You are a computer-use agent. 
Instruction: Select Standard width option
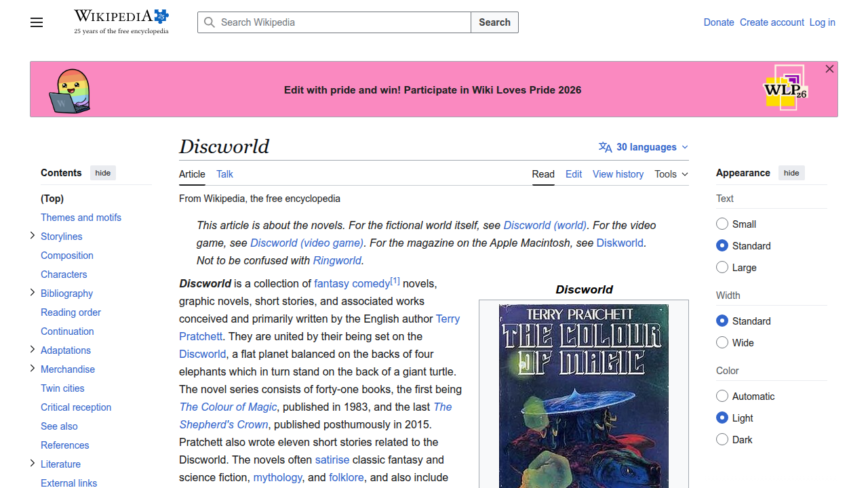pyautogui.click(x=722, y=321)
